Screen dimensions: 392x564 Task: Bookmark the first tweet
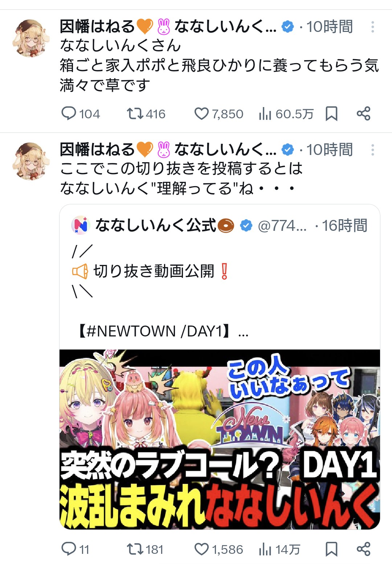331,114
